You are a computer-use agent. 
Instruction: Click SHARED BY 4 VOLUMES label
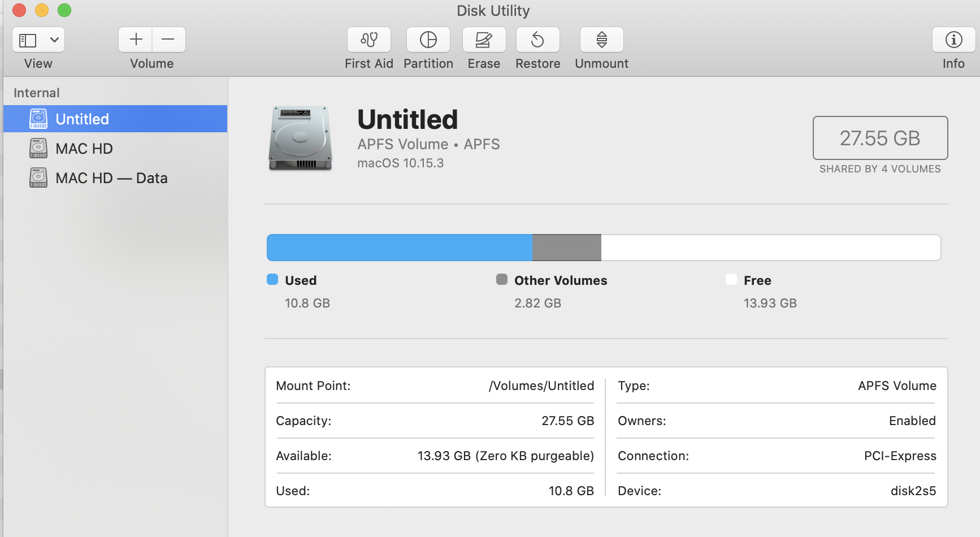[880, 169]
